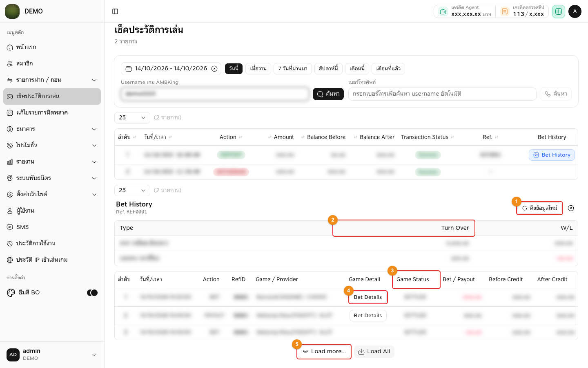Expand the รายงาน menu

94,162
